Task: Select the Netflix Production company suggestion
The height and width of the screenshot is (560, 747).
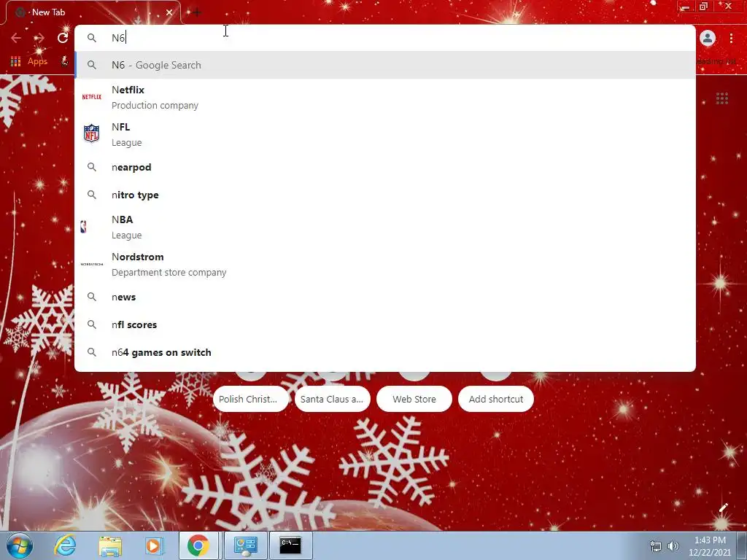Action: (x=385, y=97)
